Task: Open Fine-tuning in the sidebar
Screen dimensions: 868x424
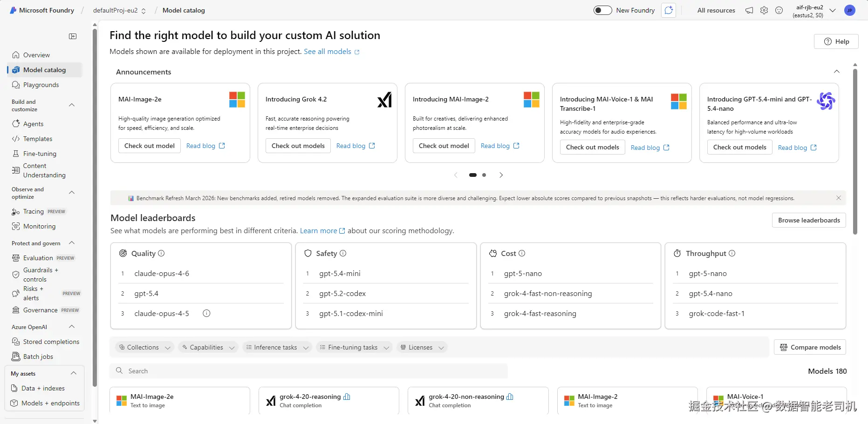Action: point(45,154)
